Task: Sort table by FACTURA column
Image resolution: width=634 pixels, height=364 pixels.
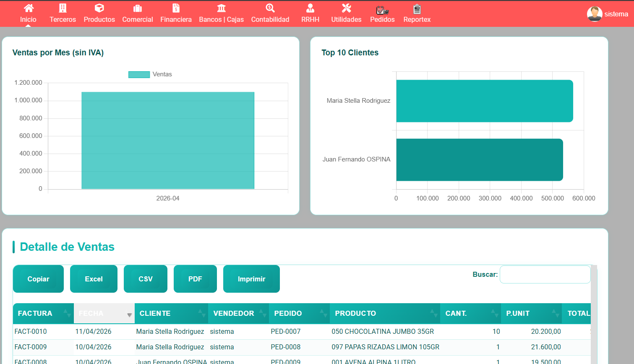Action: pos(43,313)
